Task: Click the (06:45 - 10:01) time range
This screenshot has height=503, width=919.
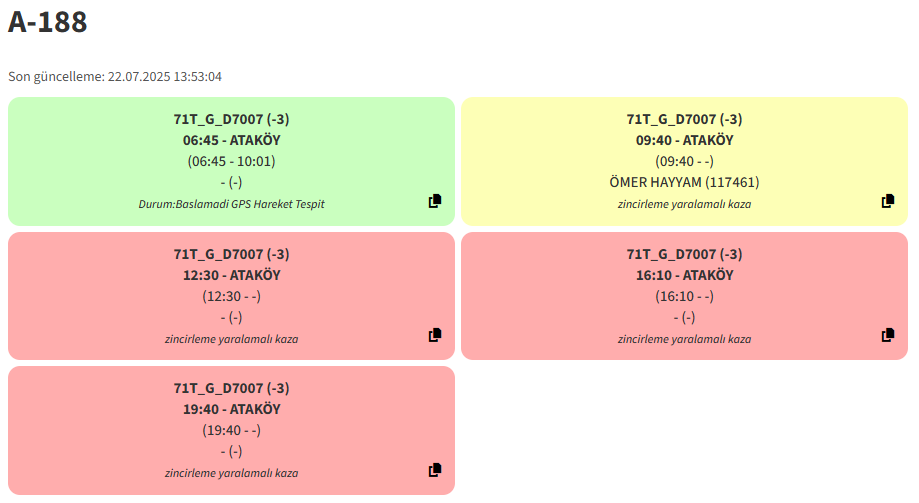Action: pos(232,161)
